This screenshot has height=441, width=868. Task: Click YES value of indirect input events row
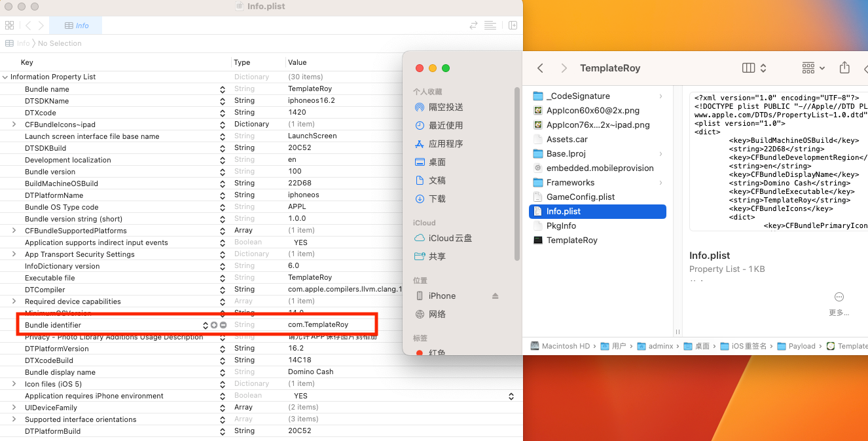tap(300, 242)
